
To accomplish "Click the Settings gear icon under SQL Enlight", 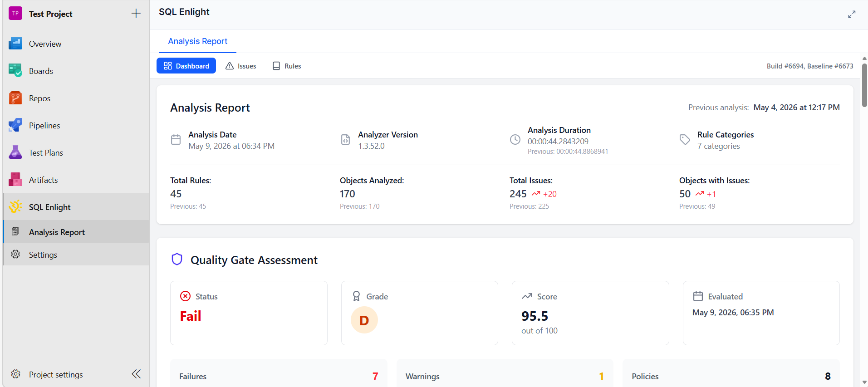I will 15,255.
